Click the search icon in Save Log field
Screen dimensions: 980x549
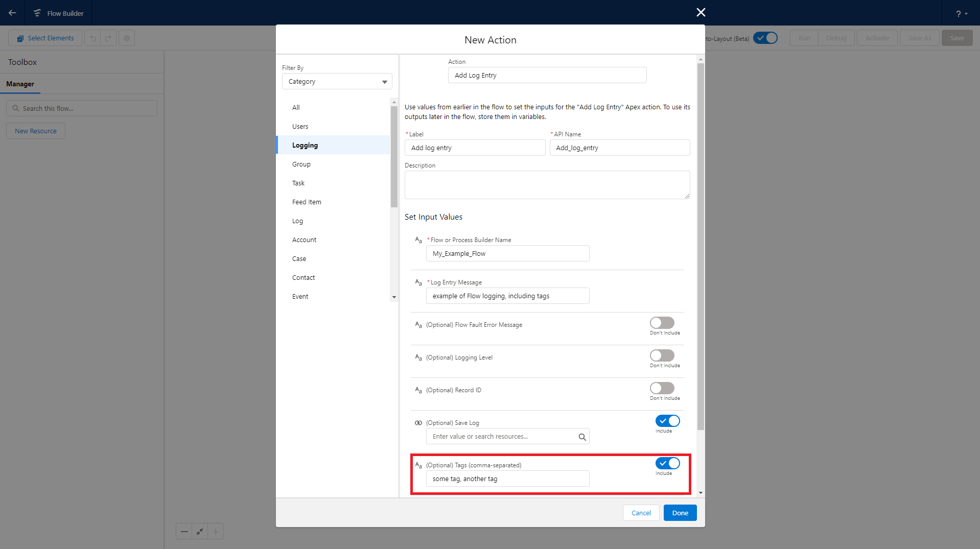point(582,437)
